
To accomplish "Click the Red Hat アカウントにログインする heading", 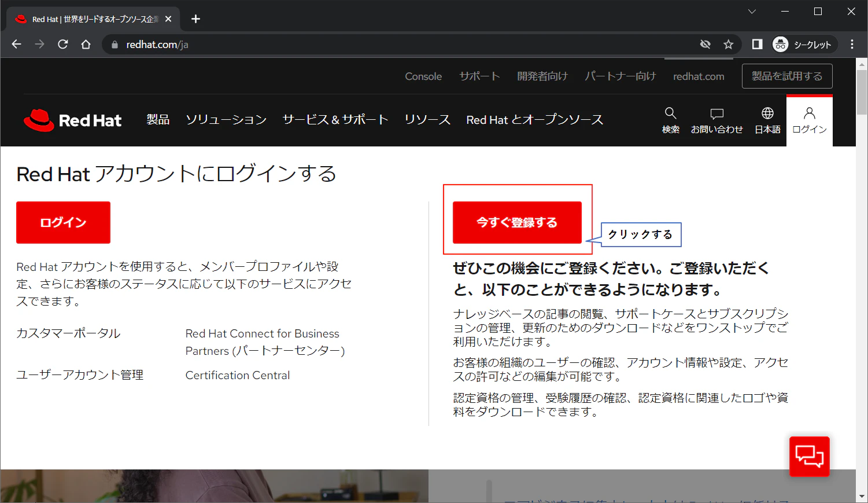I will 176,174.
